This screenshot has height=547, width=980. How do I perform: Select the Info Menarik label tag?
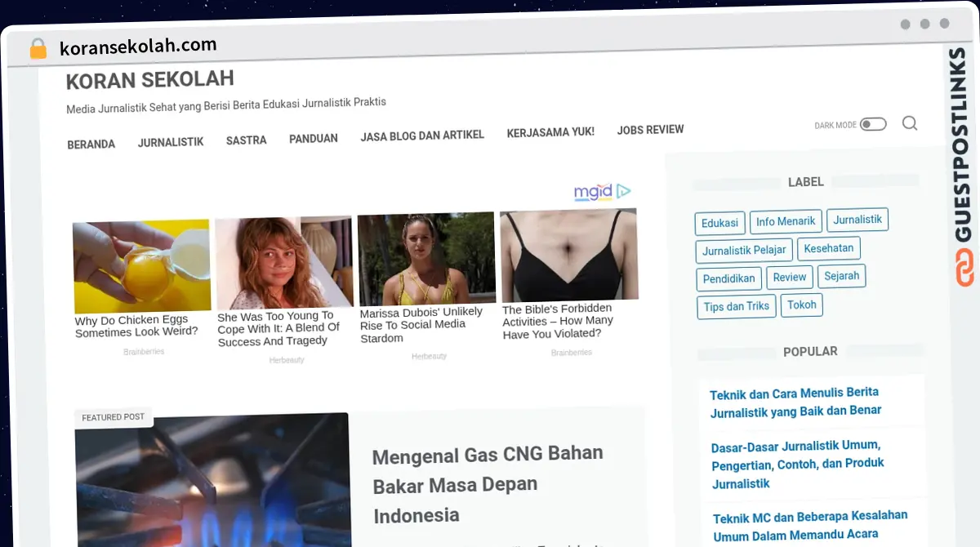pos(786,221)
